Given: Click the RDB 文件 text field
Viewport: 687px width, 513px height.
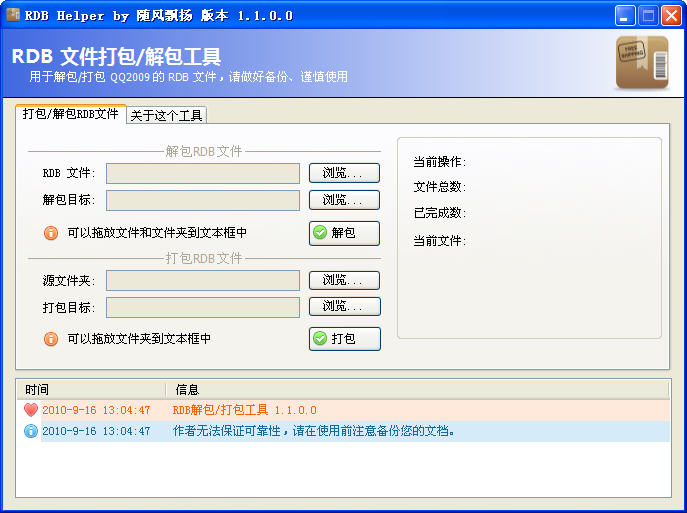Looking at the screenshot, I should pos(203,173).
